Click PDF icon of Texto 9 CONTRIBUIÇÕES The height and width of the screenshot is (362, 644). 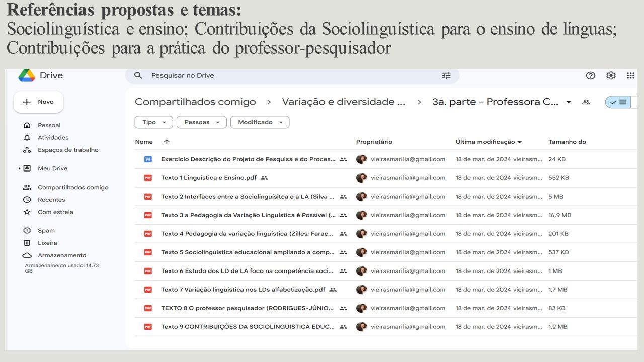click(148, 327)
